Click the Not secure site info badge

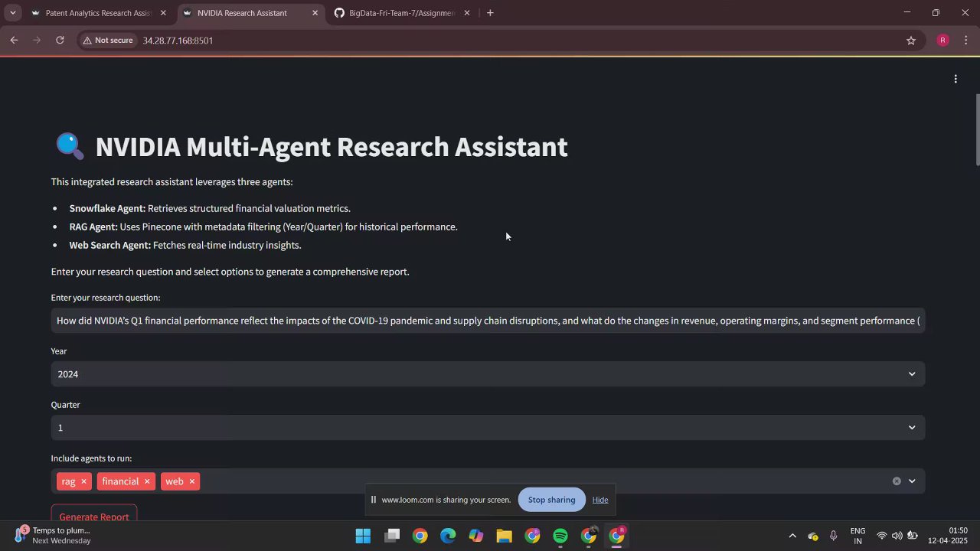108,41
